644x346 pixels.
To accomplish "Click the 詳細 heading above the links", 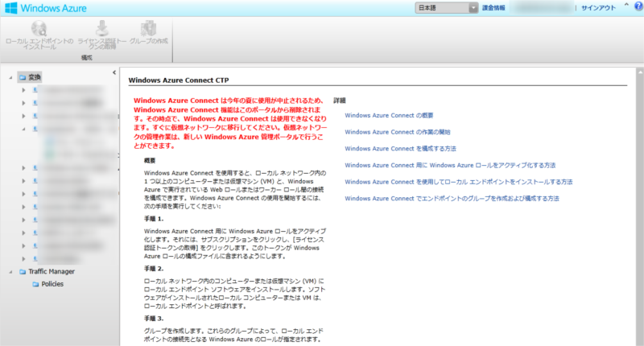I will (x=339, y=100).
